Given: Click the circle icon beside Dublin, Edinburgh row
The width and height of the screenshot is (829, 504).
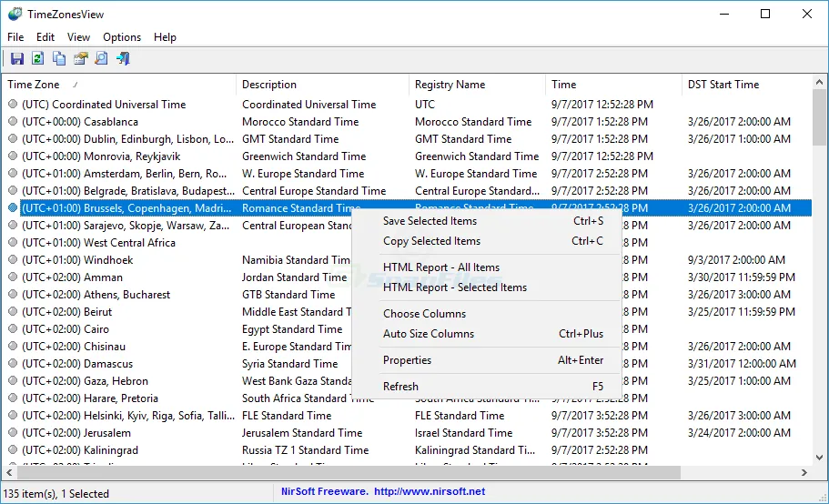Looking at the screenshot, I should click(13, 139).
